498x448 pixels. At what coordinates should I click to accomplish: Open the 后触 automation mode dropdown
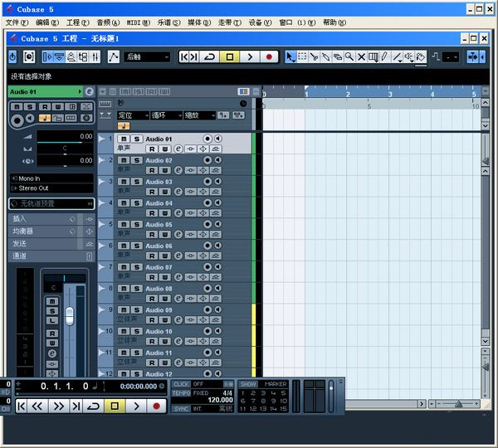147,56
